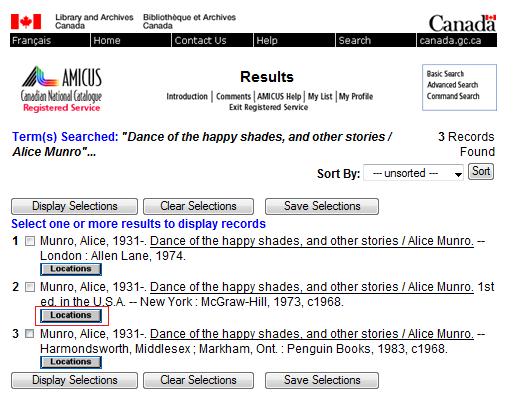Click 'Select one or more results' instruction text
The width and height of the screenshot is (517, 408).
point(138,224)
